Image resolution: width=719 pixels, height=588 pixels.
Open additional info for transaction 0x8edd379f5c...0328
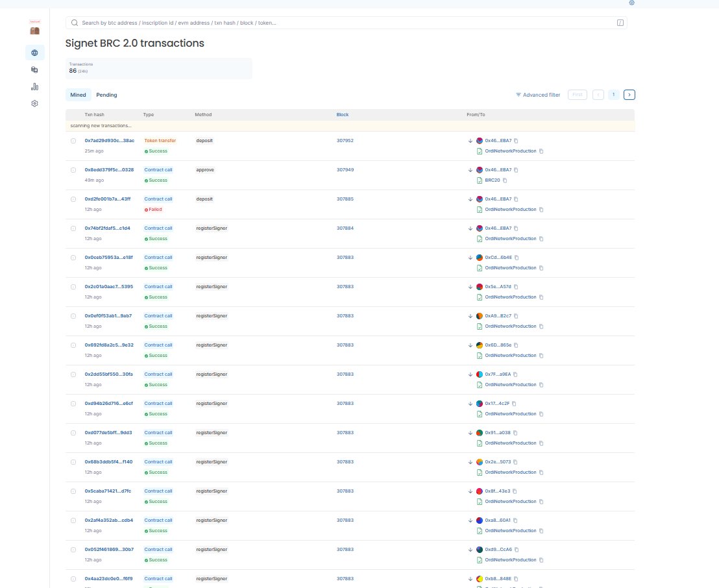point(73,170)
